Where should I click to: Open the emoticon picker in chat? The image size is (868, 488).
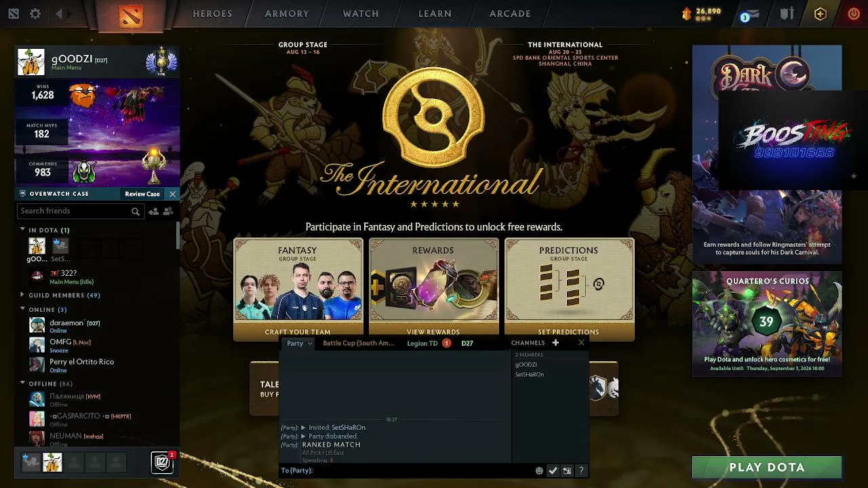pos(539,470)
